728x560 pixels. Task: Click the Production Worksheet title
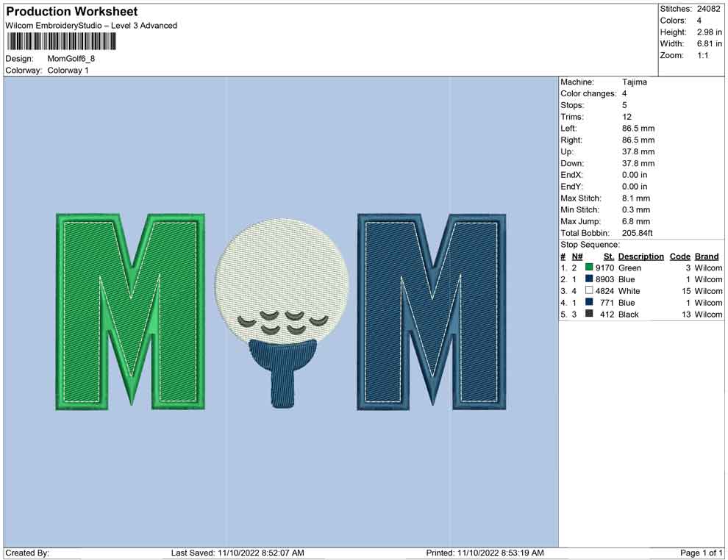71,12
